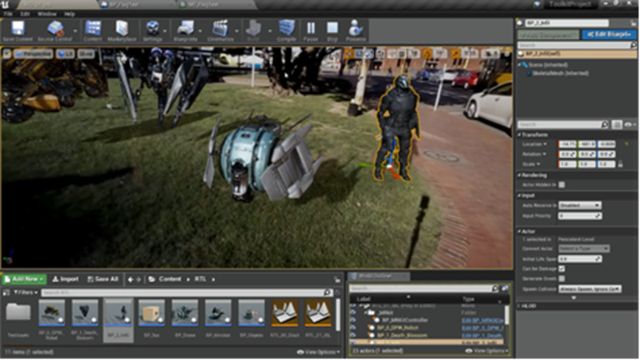Open the Filters dropdown

[26, 292]
